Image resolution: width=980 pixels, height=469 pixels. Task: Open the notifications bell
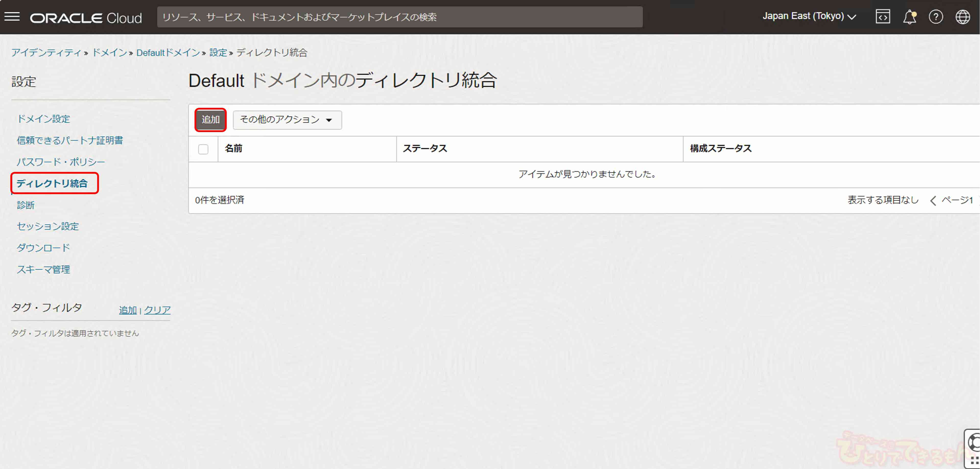909,17
